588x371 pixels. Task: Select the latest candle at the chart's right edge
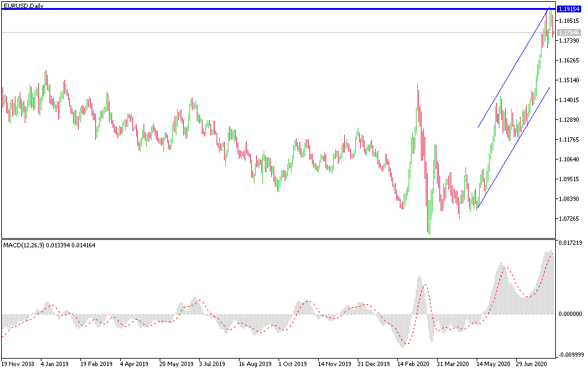click(553, 25)
